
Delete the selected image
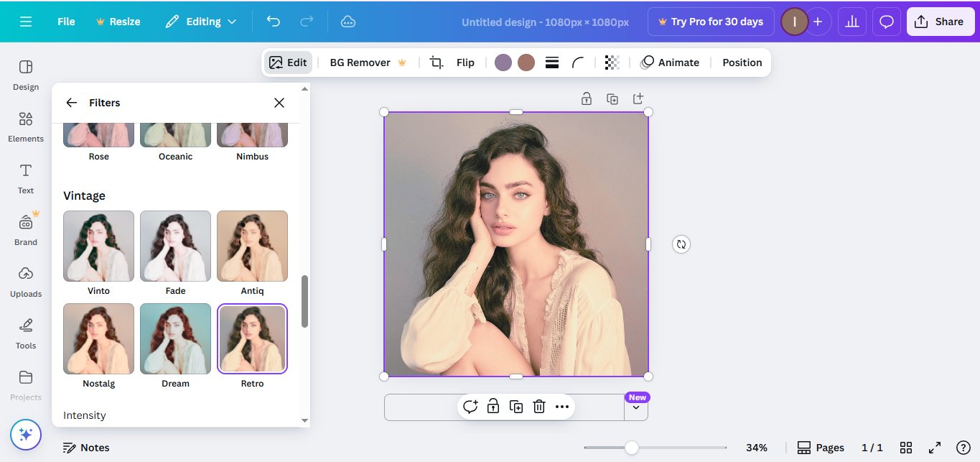(538, 406)
